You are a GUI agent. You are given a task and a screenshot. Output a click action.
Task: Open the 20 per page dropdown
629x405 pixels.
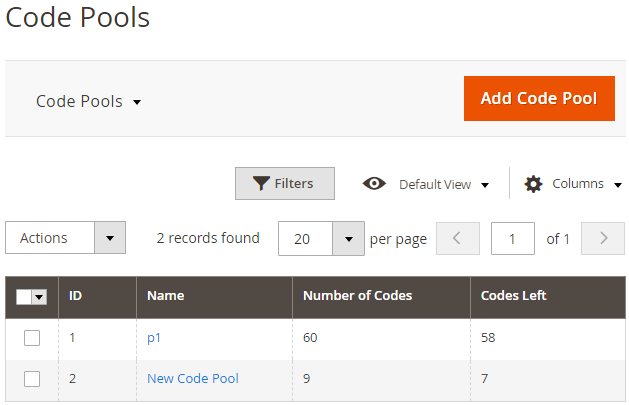[x=321, y=239]
